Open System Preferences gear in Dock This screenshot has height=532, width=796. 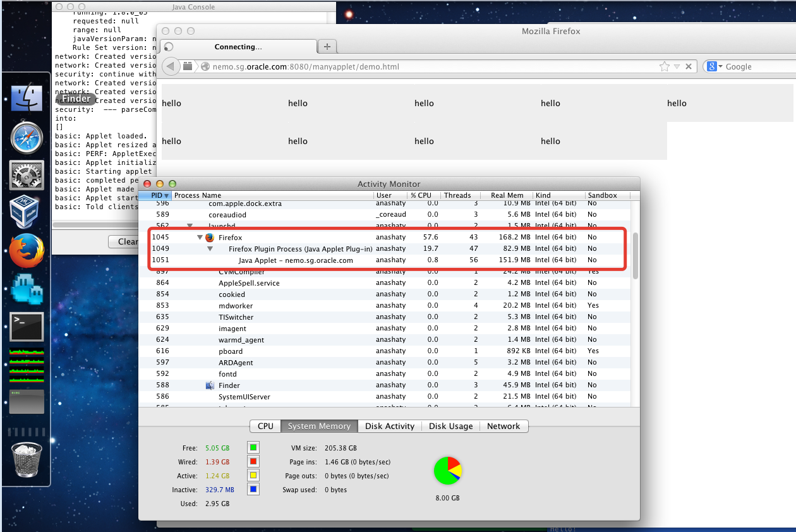point(27,175)
